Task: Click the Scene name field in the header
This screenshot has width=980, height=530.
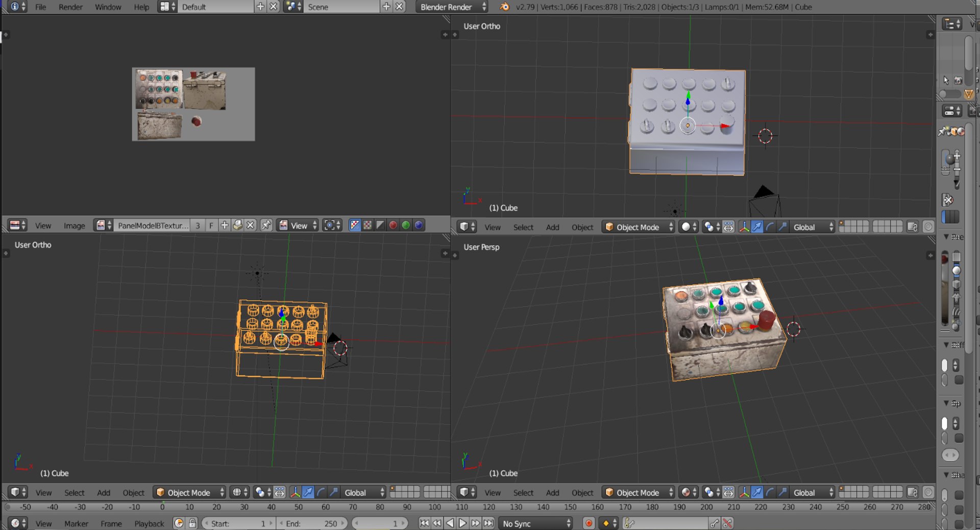Action: [x=342, y=7]
